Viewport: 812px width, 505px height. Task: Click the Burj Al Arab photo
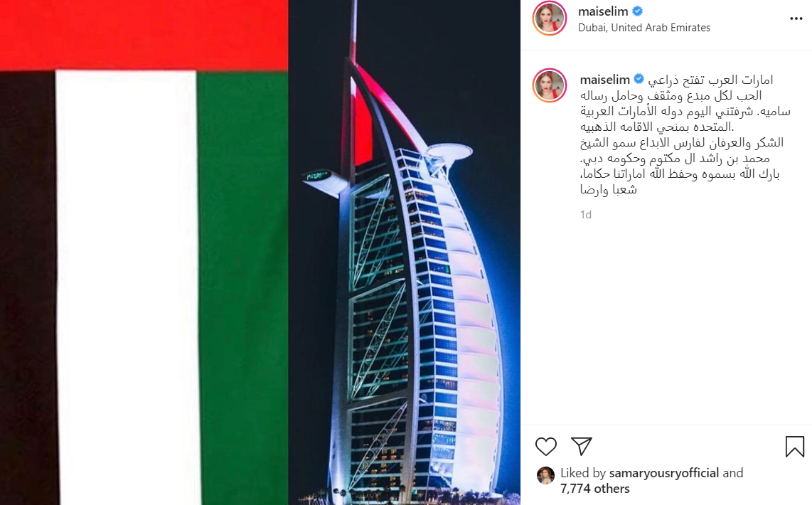tap(405, 253)
